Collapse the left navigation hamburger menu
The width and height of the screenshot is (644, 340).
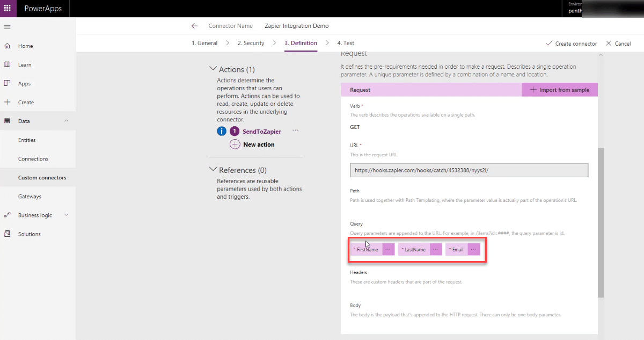pos(7,27)
